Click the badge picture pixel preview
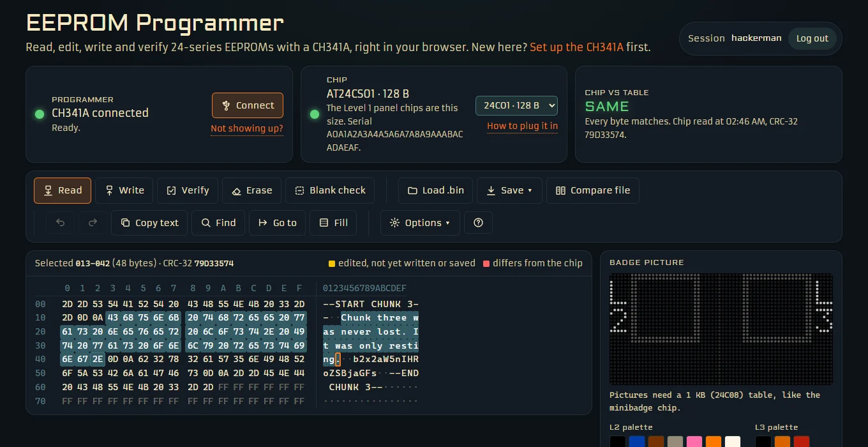The image size is (868, 447). click(721, 329)
